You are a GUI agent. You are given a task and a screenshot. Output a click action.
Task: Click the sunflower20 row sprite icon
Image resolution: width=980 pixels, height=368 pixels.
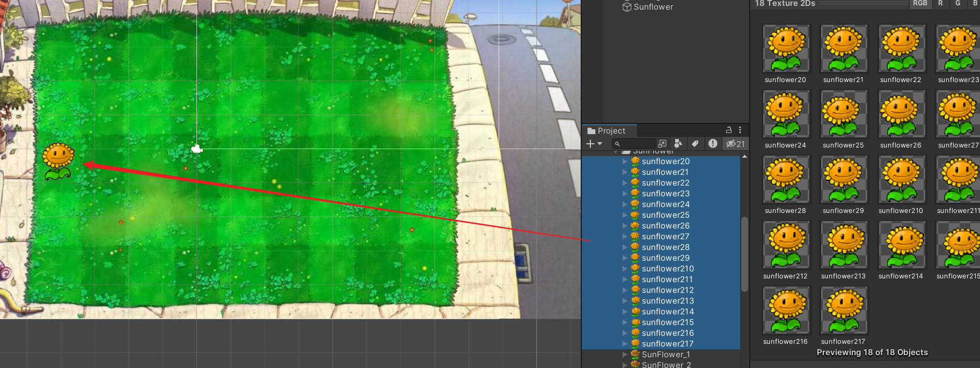[x=635, y=161]
